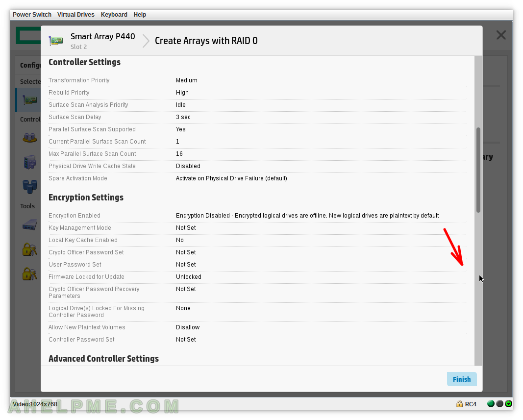Click the gold padlock encryption icon beside RC4
523x420 pixels.
click(459, 404)
